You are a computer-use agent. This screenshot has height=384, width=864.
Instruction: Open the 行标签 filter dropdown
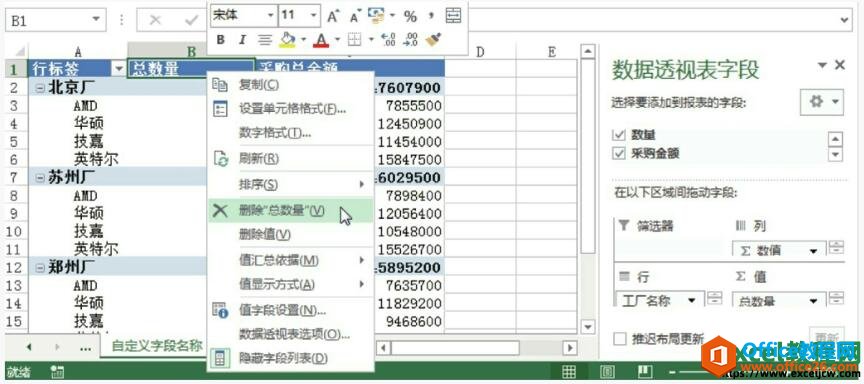coord(118,69)
